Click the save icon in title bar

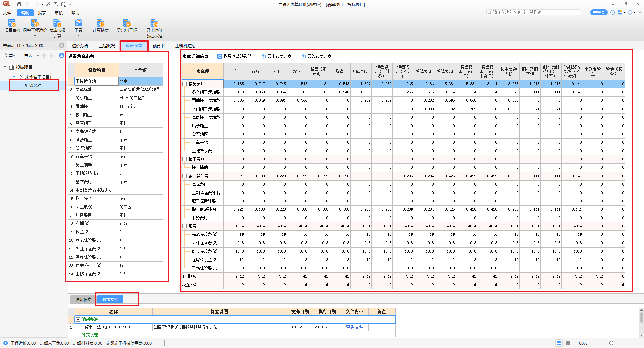click(x=19, y=4)
